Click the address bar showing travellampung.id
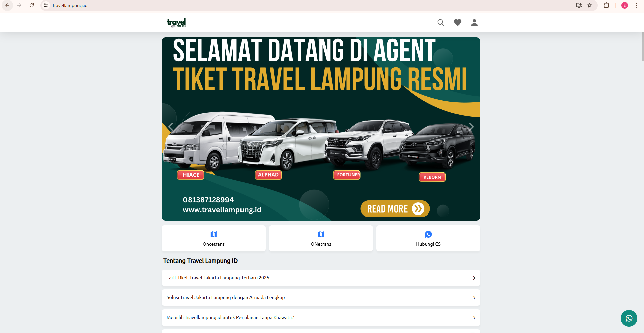This screenshot has height=333, width=644. (302, 5)
